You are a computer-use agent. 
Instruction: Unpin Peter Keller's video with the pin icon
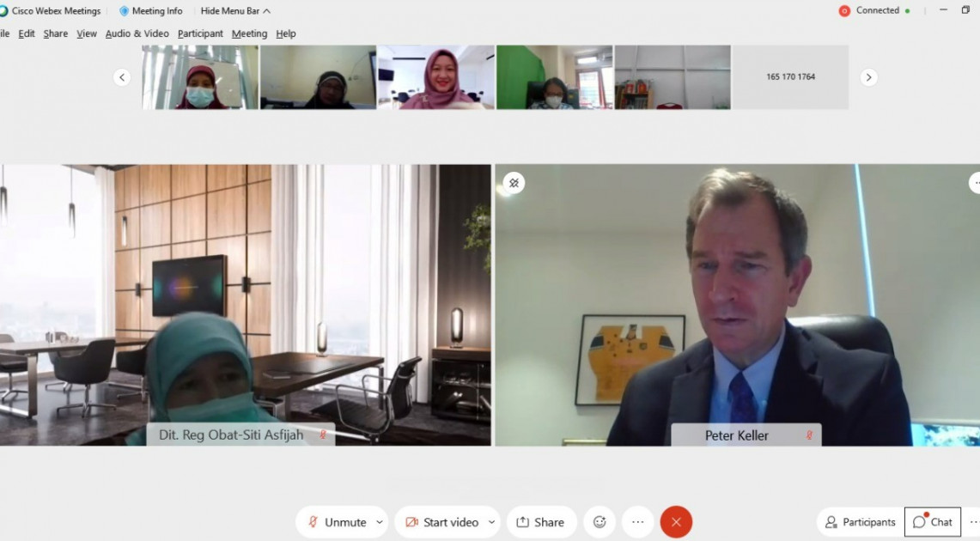pyautogui.click(x=514, y=183)
